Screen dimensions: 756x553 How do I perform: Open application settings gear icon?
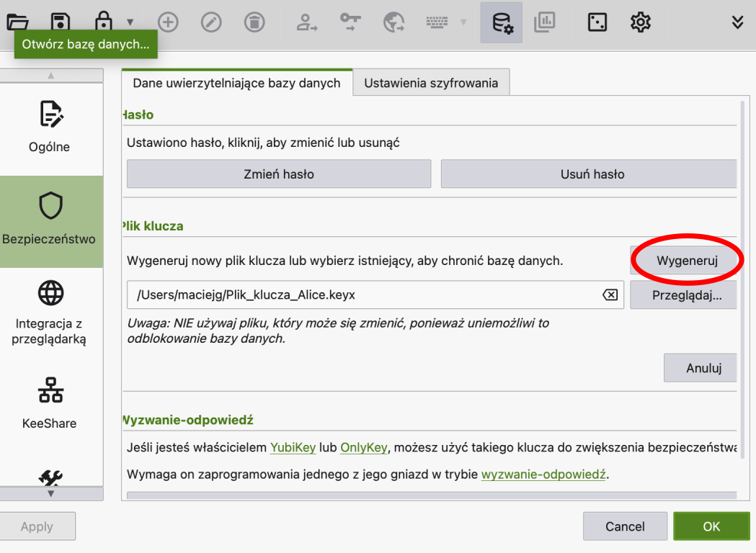pyautogui.click(x=640, y=22)
